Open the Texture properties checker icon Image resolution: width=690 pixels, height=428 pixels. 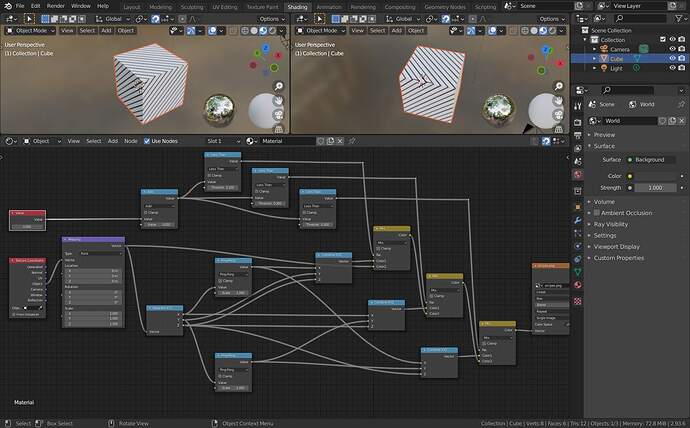[x=578, y=301]
